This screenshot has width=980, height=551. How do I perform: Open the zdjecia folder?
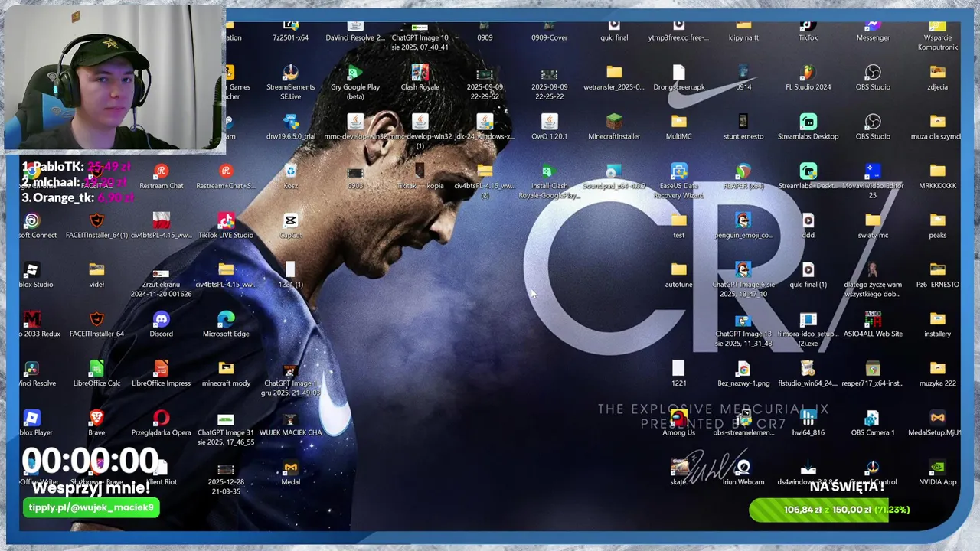pyautogui.click(x=938, y=77)
